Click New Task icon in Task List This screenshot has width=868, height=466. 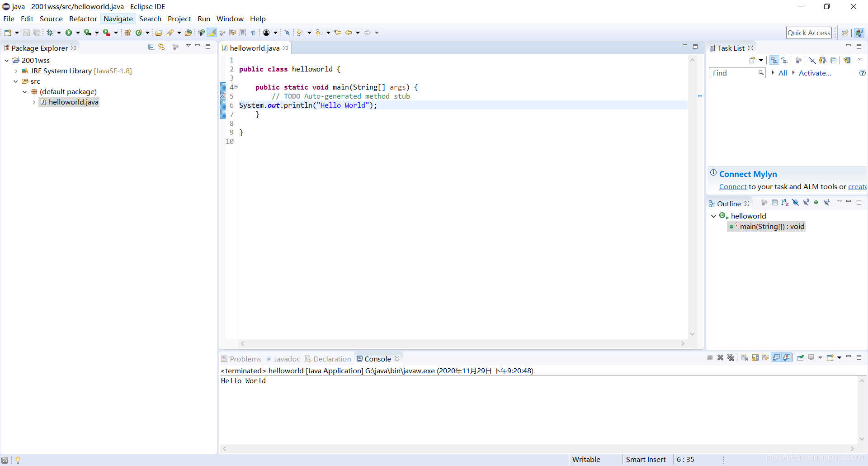click(x=752, y=60)
